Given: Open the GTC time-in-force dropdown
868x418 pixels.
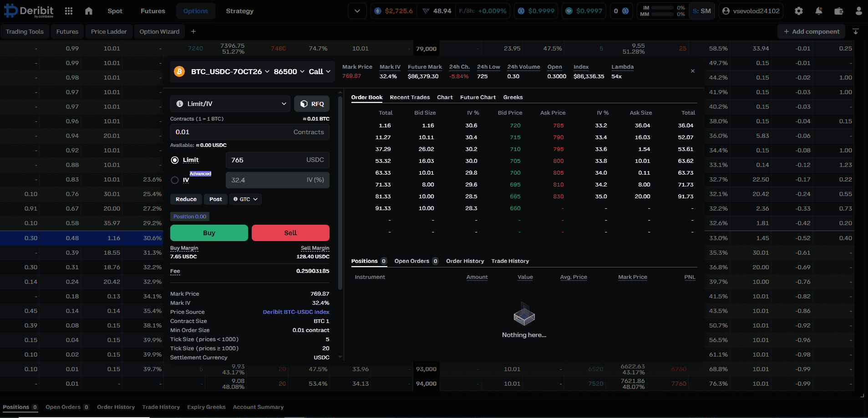Looking at the screenshot, I should click(x=246, y=199).
